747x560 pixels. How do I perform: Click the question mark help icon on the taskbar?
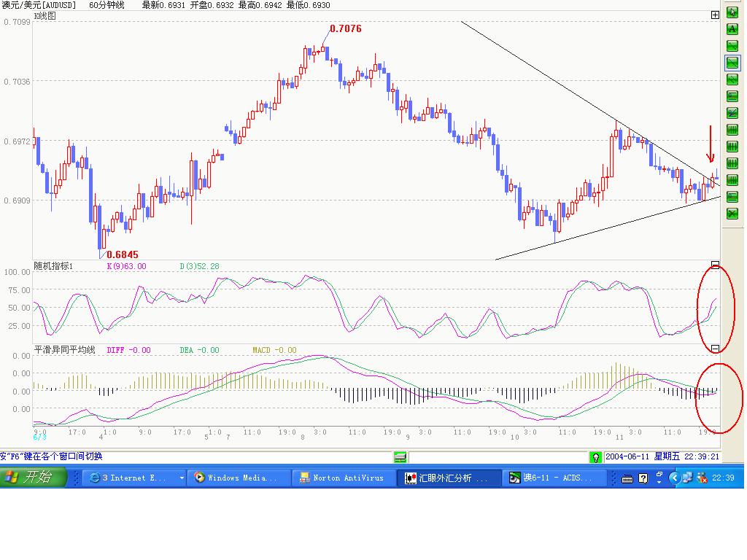point(643,478)
